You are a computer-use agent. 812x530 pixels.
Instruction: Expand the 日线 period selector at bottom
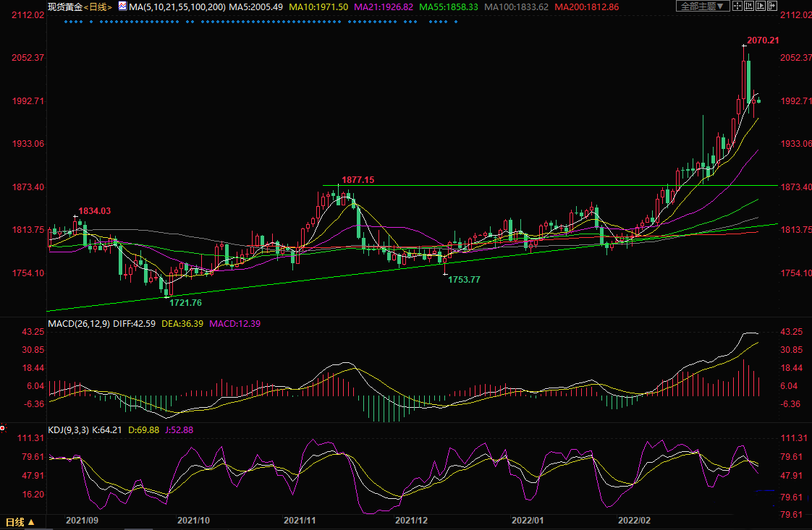coord(20,522)
